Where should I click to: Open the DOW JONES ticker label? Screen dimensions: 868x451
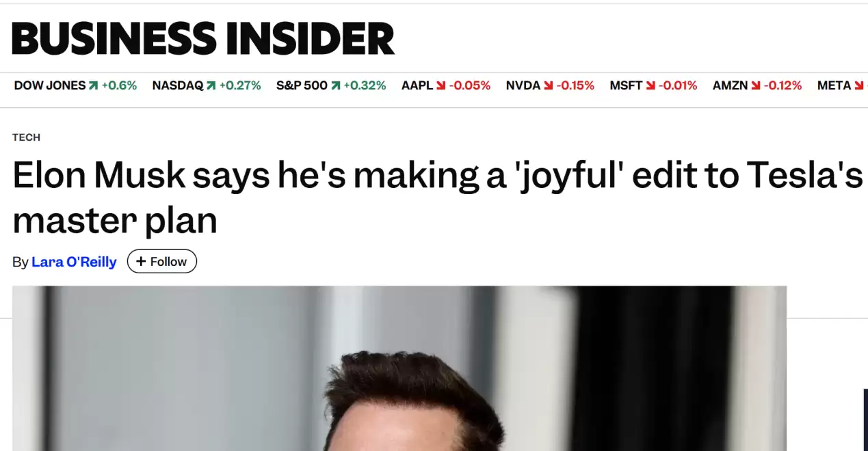(50, 86)
